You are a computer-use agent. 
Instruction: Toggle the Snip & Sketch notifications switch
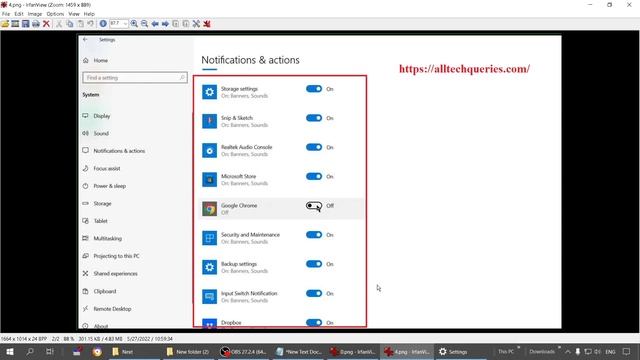(314, 118)
